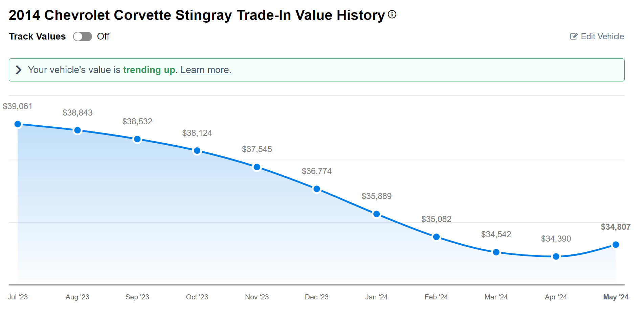
Task: Toggle the Off switch near Track Values
Action: click(x=82, y=36)
